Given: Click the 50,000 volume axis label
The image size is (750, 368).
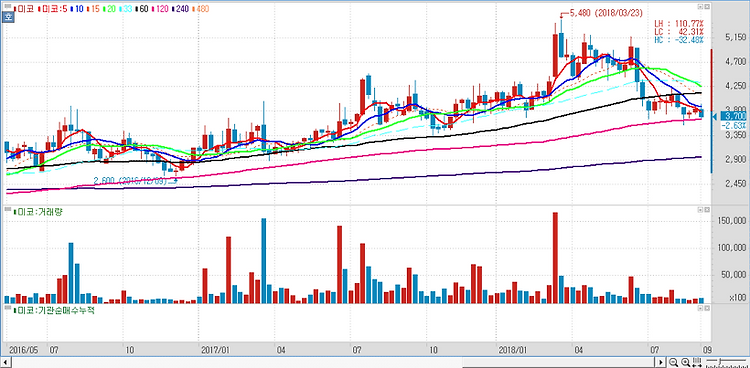Looking at the screenshot, I should click(734, 275).
